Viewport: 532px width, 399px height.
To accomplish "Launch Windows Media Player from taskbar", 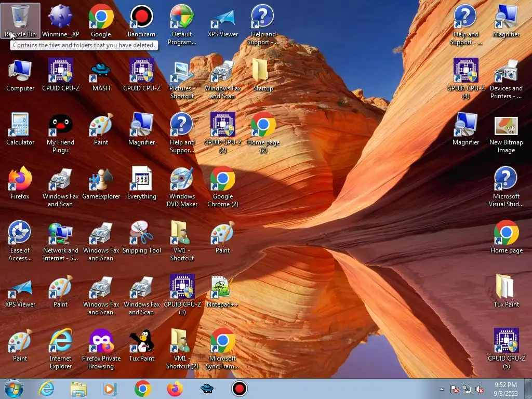I will pyautogui.click(x=110, y=389).
